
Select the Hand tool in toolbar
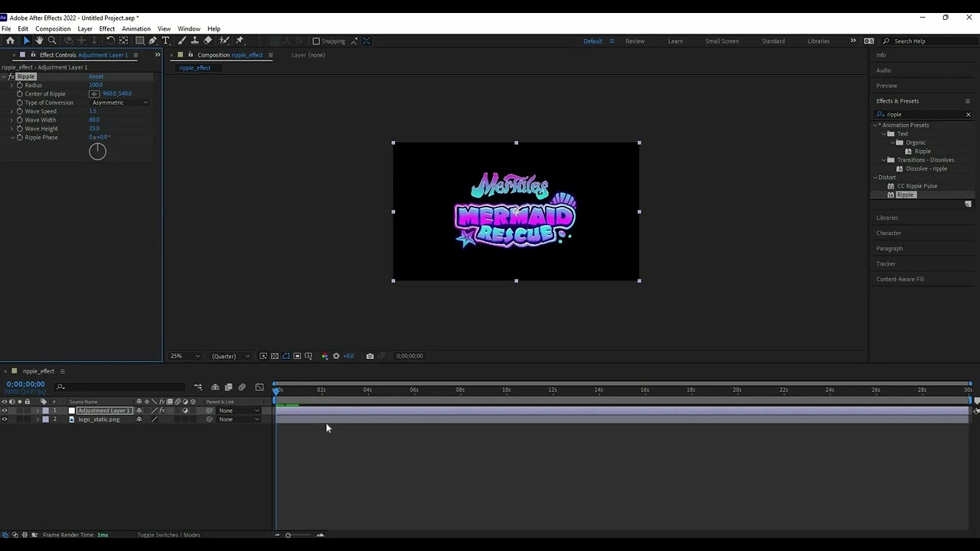coord(39,41)
